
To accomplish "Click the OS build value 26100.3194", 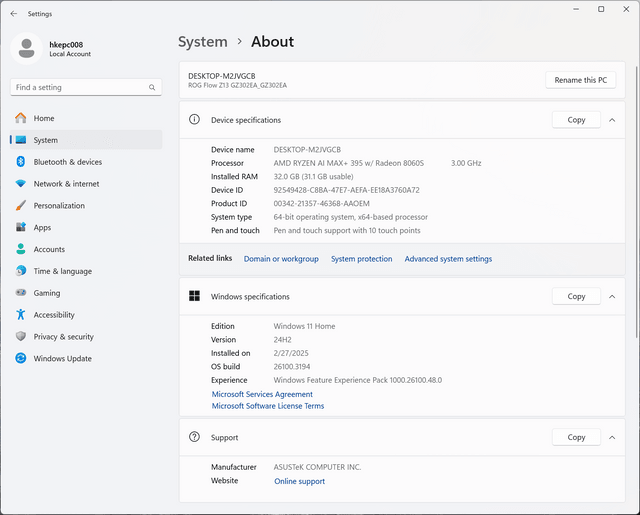I will pyautogui.click(x=292, y=366).
